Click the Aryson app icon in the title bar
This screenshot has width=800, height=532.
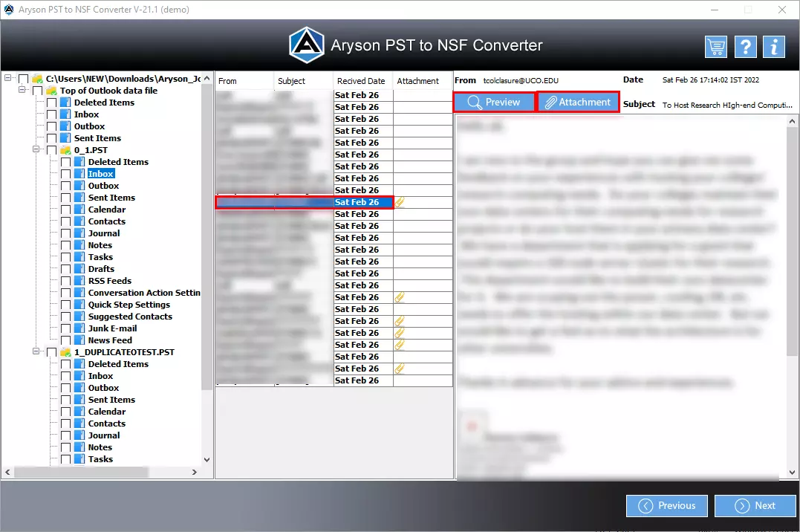[x=9, y=9]
